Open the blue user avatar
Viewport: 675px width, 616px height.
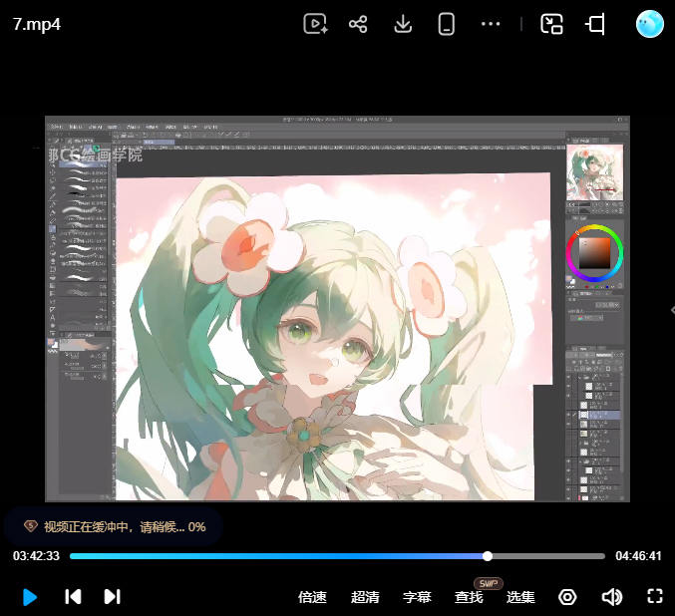click(650, 24)
